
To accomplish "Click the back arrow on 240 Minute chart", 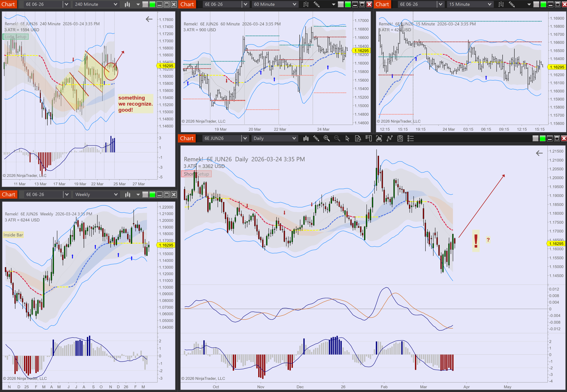I will pyautogui.click(x=149, y=19).
